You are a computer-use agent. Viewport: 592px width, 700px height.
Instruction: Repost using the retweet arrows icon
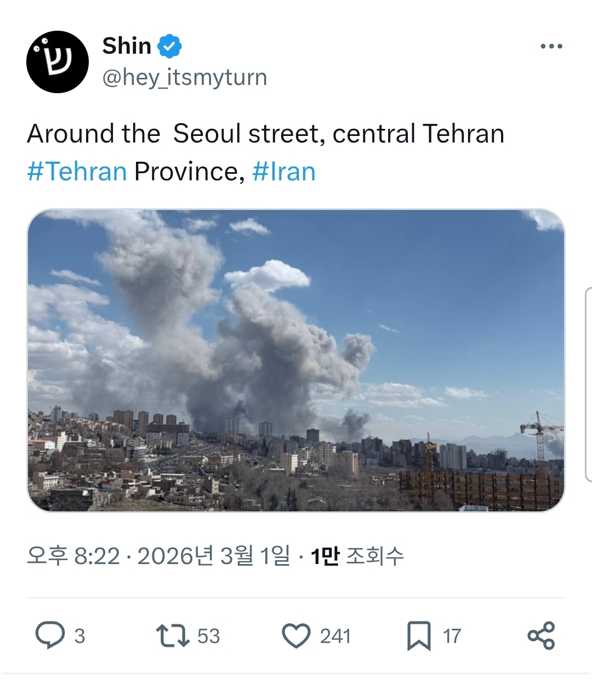point(172,636)
